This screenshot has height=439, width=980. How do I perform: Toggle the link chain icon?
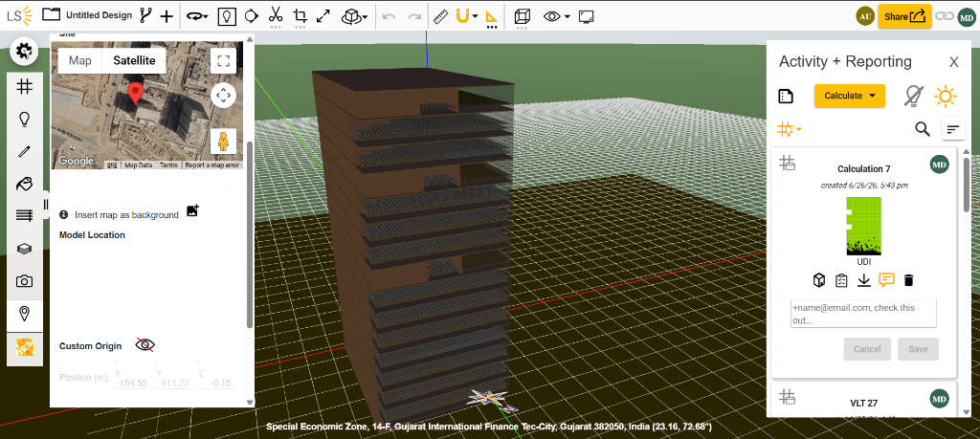[944, 16]
